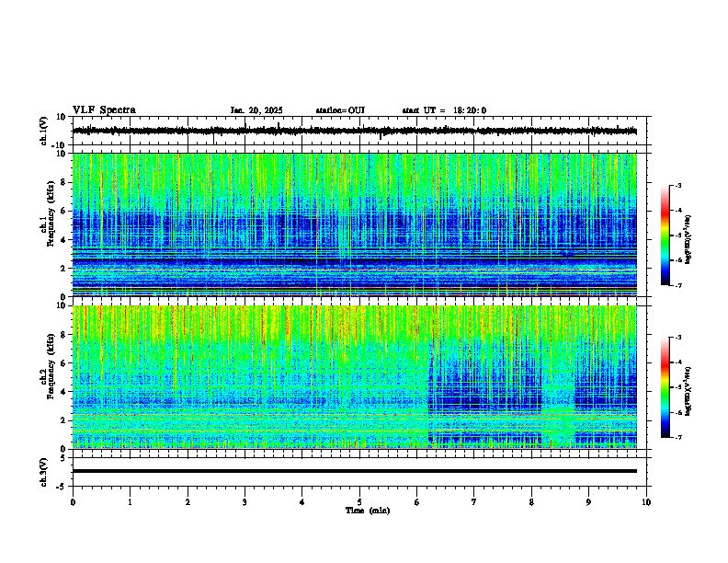Click the -7 label on ch.2 color scale
The image size is (728, 563).
click(677, 438)
